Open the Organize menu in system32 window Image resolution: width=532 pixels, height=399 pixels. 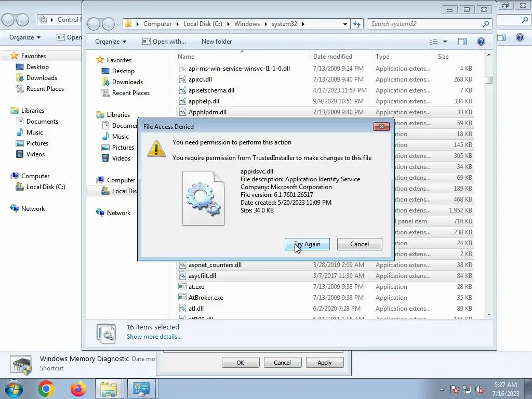click(x=111, y=42)
